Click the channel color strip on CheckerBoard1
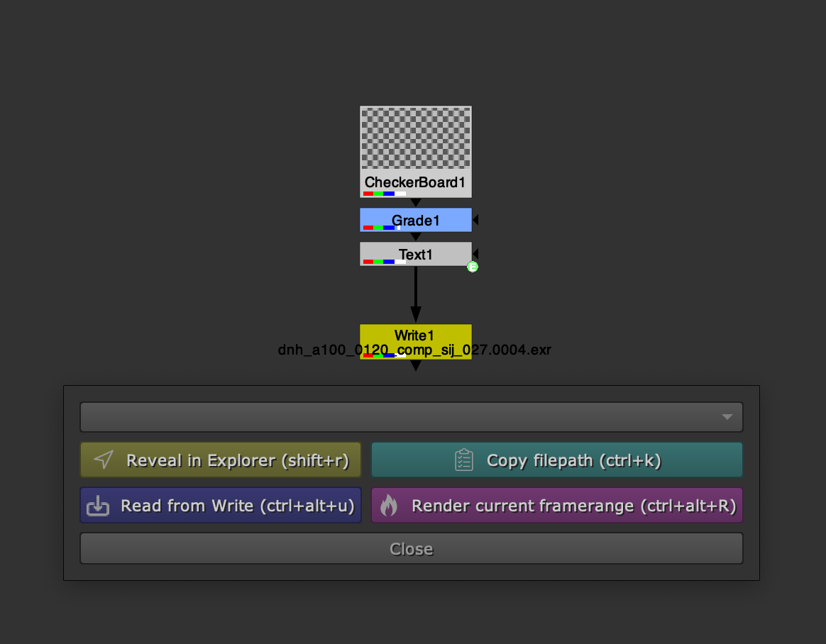 (384, 194)
